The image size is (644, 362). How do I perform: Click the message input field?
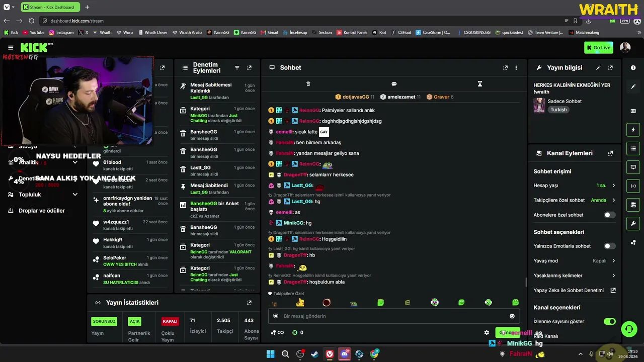(x=394, y=316)
